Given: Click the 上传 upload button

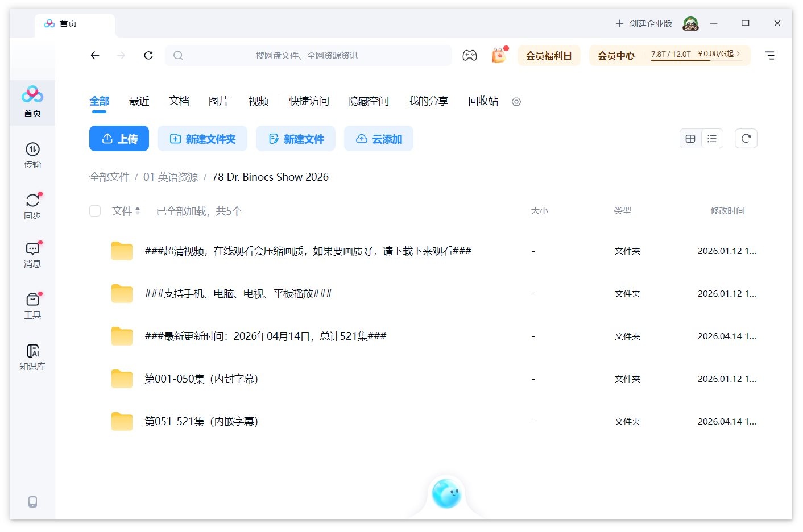Looking at the screenshot, I should click(118, 138).
